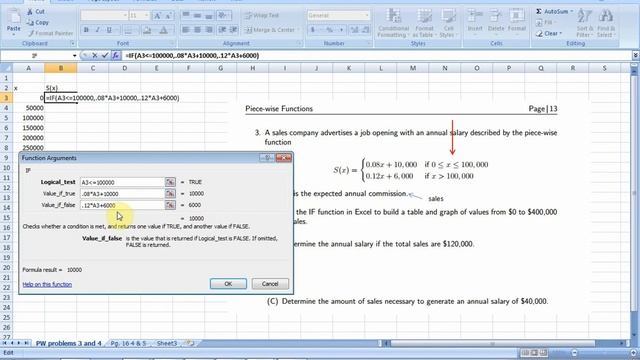
Task: Select the Format Painter brush
Action: pos(31,33)
